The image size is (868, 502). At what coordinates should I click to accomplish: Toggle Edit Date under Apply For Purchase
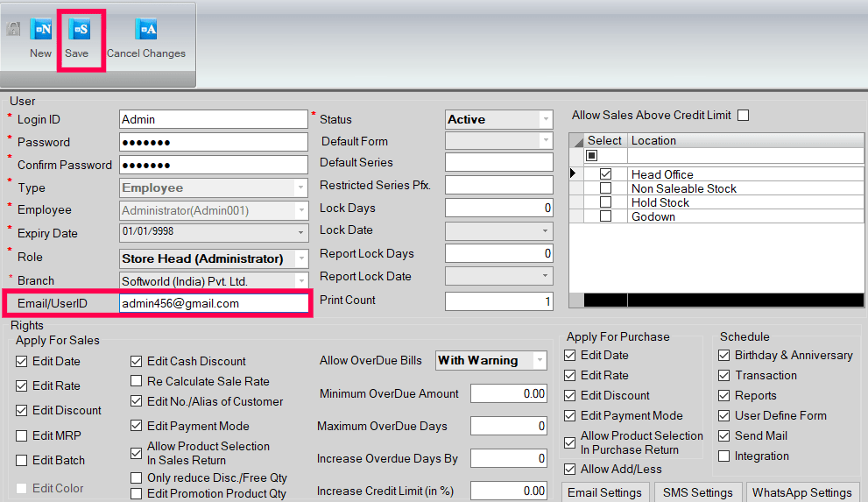click(569, 356)
